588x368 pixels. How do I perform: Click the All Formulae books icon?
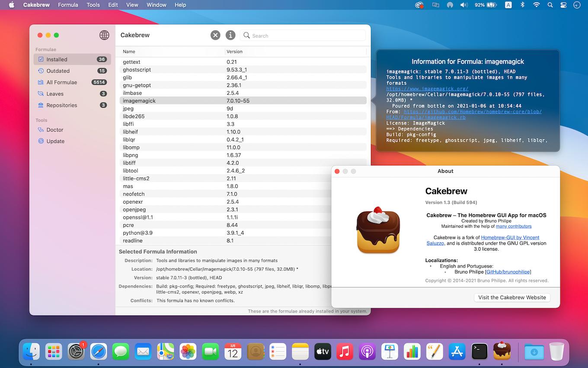[41, 82]
